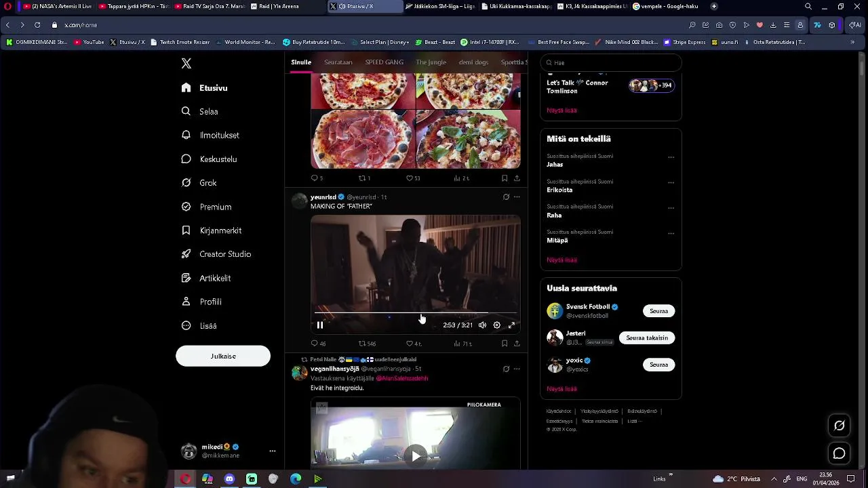This screenshot has width=868, height=488.
Task: Switch to SPEED GANG tab
Action: 384,62
